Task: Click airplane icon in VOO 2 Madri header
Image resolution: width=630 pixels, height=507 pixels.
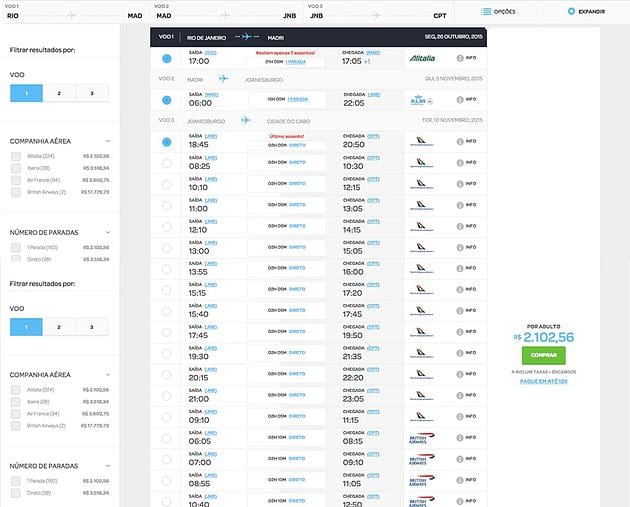Action: point(223,78)
